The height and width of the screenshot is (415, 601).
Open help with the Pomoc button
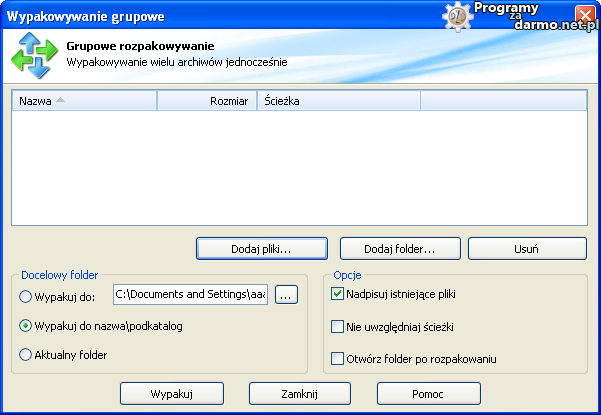[x=427, y=394]
